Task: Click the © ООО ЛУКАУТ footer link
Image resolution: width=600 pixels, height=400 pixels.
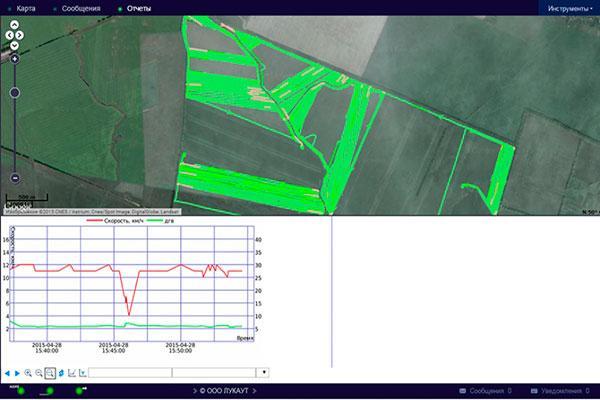Action: (224, 391)
